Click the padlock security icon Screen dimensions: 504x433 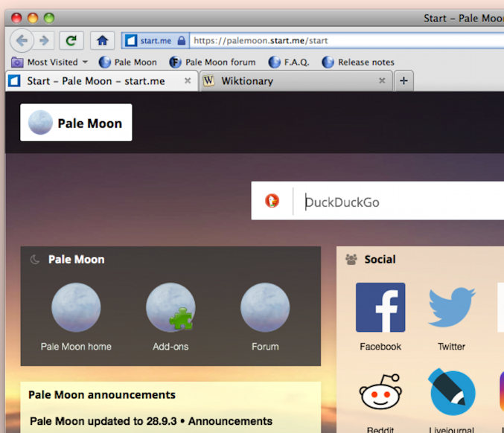tap(182, 41)
